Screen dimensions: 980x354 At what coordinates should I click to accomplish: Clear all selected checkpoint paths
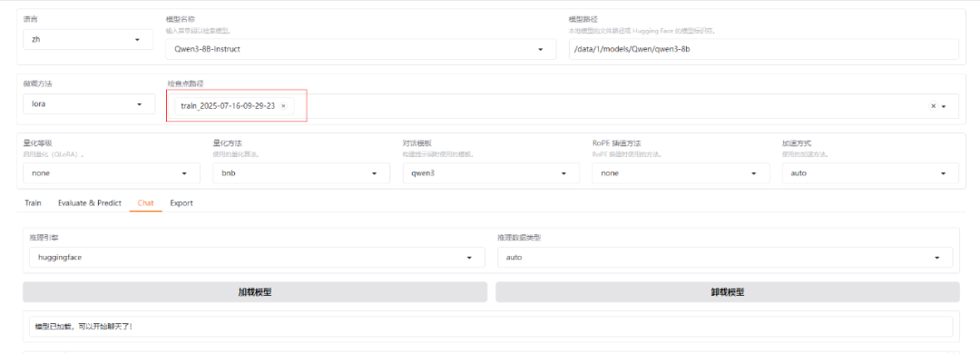933,106
